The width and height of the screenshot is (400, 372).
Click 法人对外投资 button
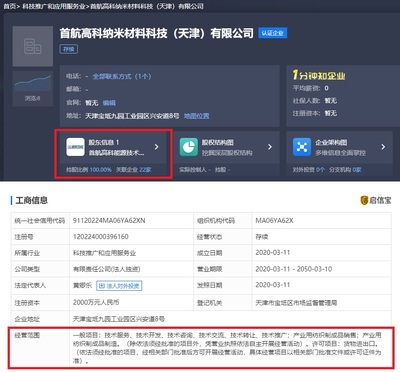119,286
